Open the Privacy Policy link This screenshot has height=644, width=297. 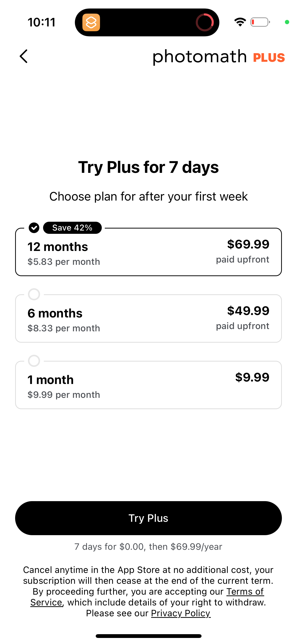click(x=181, y=613)
